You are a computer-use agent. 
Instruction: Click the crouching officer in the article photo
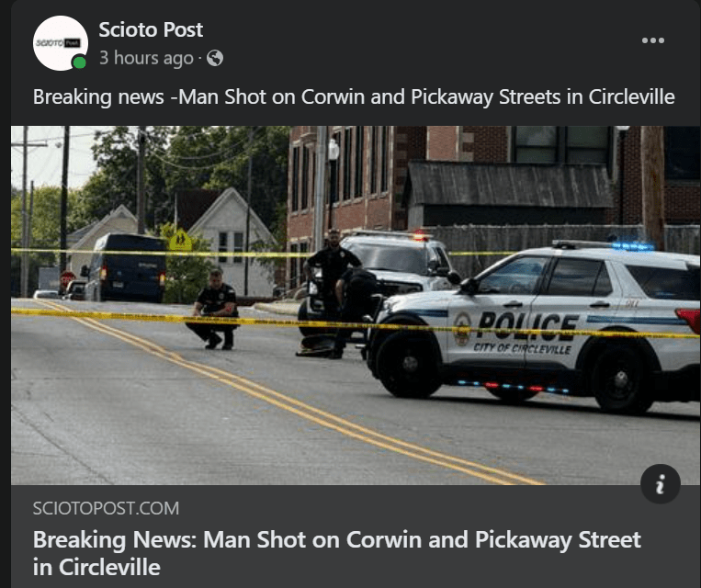click(213, 309)
